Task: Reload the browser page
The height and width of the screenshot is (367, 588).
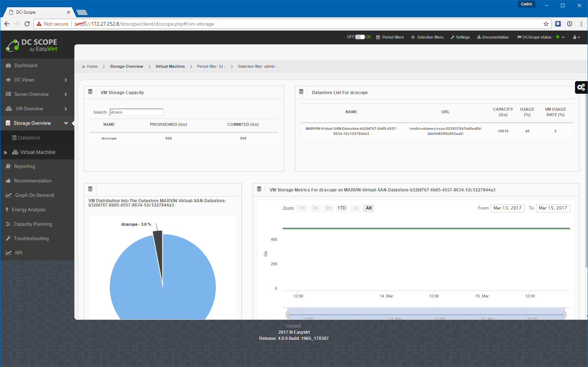Action: 27,24
